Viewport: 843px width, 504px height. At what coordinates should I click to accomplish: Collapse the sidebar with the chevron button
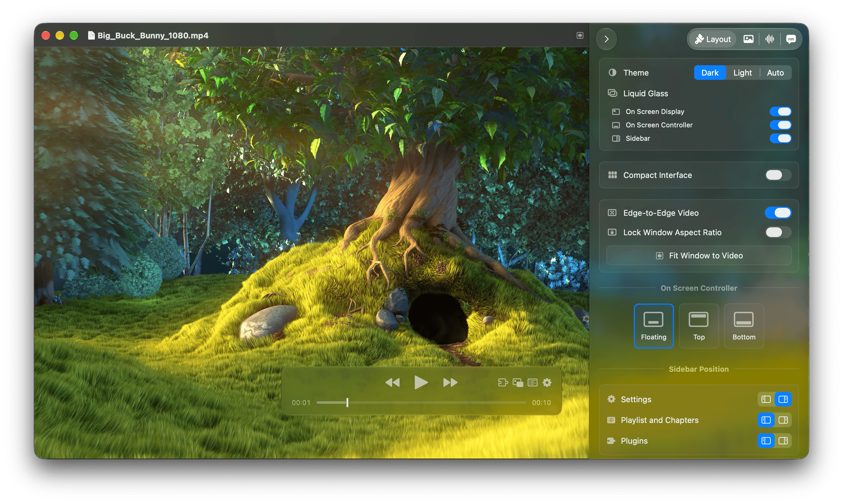click(606, 39)
